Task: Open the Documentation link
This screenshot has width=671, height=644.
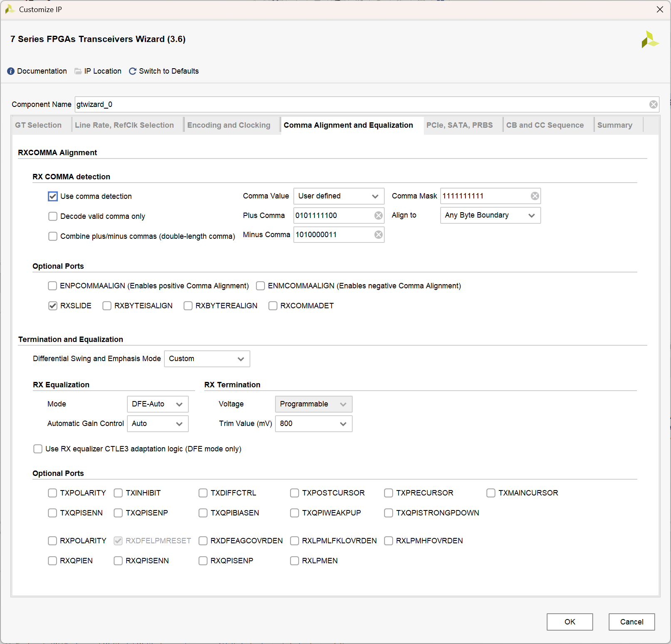Action: coord(42,71)
